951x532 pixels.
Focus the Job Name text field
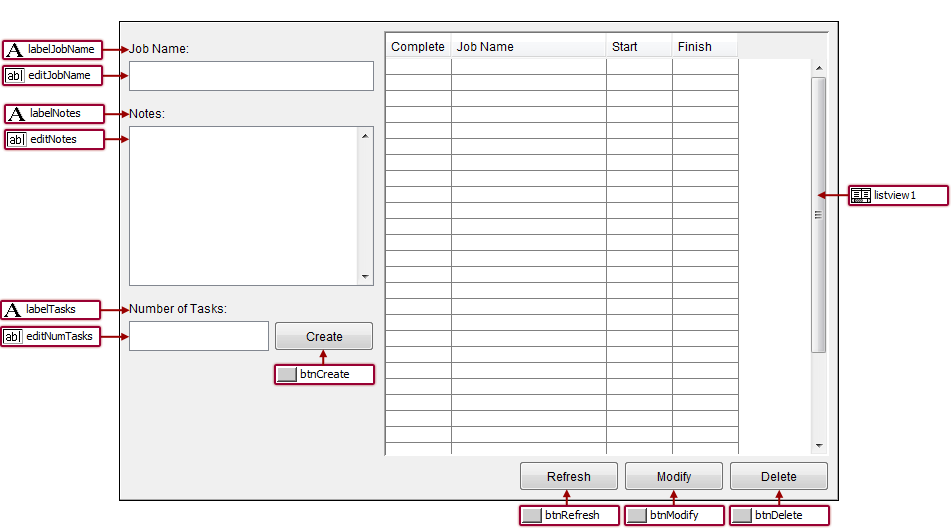click(251, 76)
